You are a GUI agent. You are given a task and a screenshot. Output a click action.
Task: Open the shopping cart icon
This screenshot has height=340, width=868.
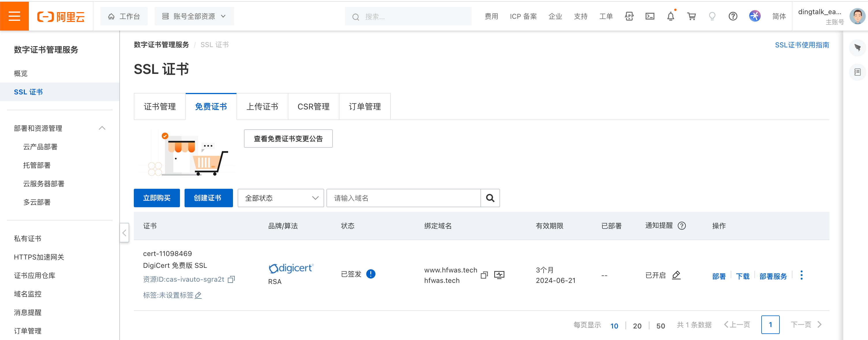692,16
